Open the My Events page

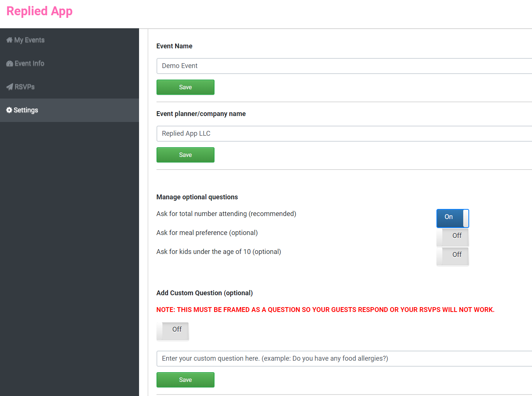[x=30, y=40]
